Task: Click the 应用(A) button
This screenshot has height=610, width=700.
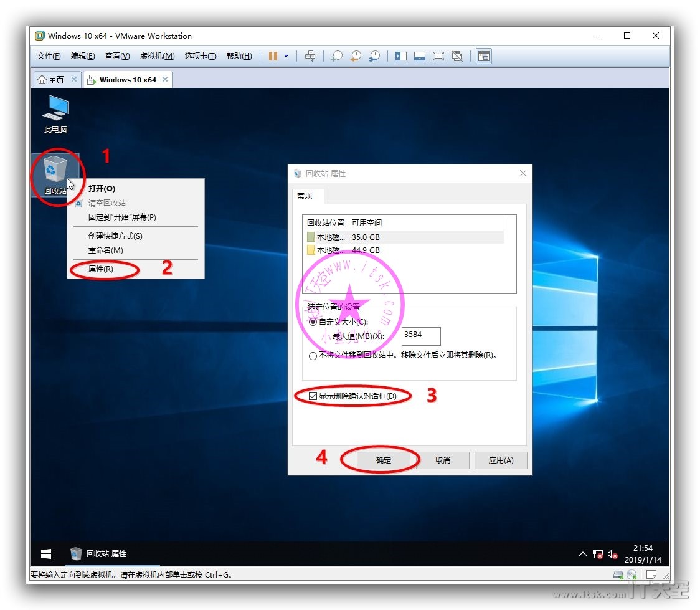Action: pyautogui.click(x=501, y=460)
